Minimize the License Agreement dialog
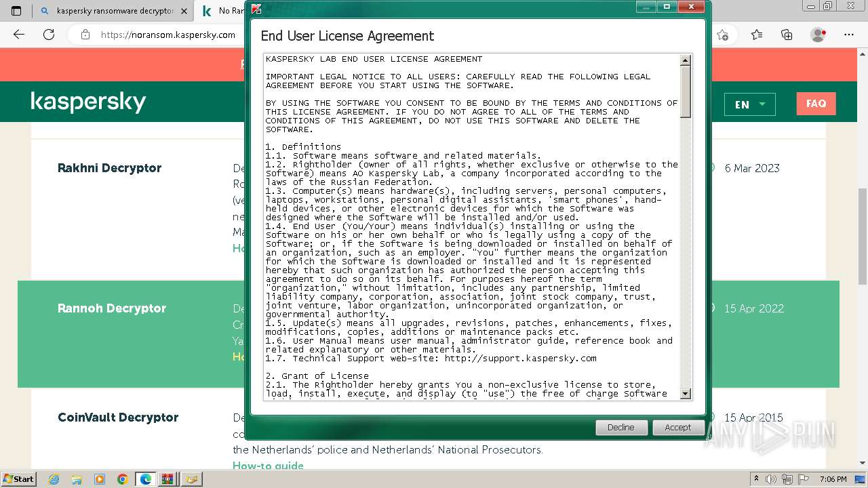Image resolution: width=868 pixels, height=488 pixels. [647, 7]
